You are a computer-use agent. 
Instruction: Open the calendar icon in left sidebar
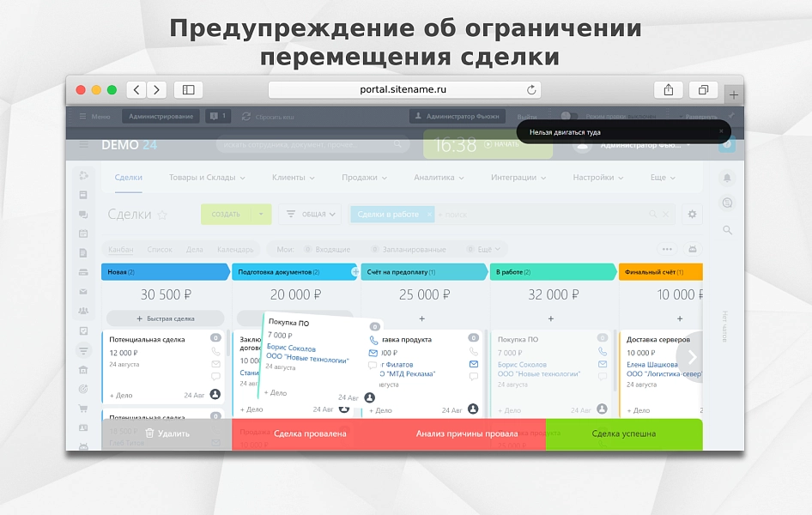click(83, 233)
